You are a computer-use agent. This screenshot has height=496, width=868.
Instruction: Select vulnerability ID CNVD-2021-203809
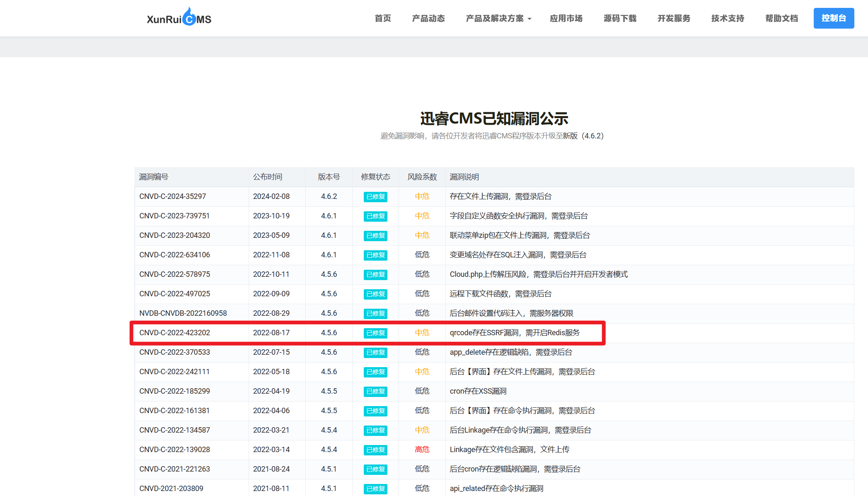[x=172, y=489]
